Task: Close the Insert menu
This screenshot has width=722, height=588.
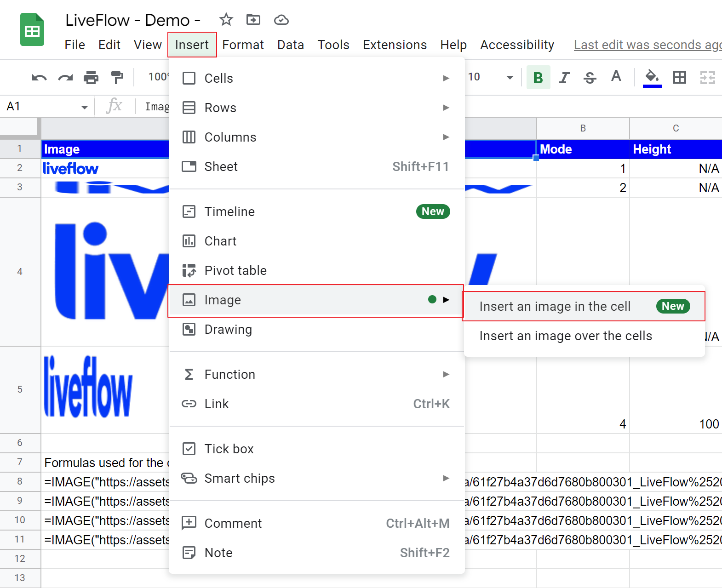Action: 192,45
